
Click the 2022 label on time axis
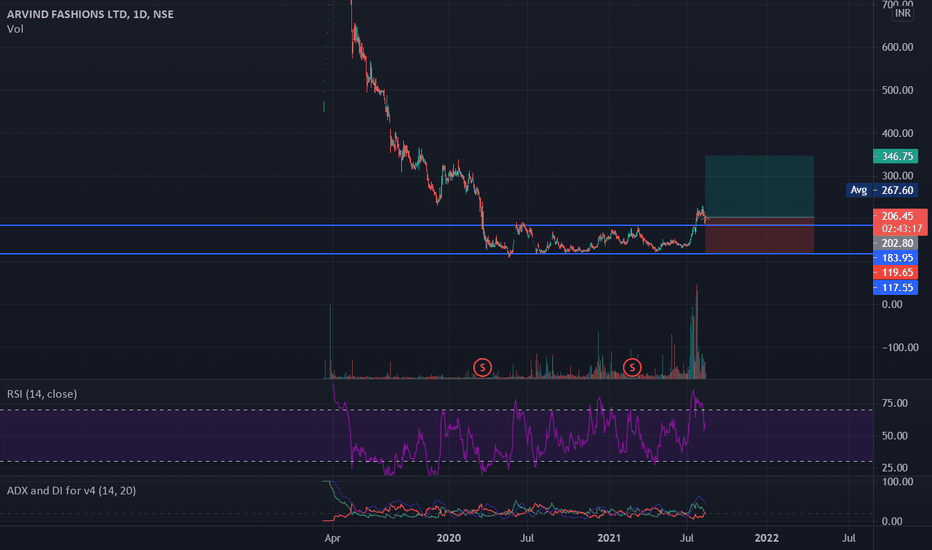766,538
